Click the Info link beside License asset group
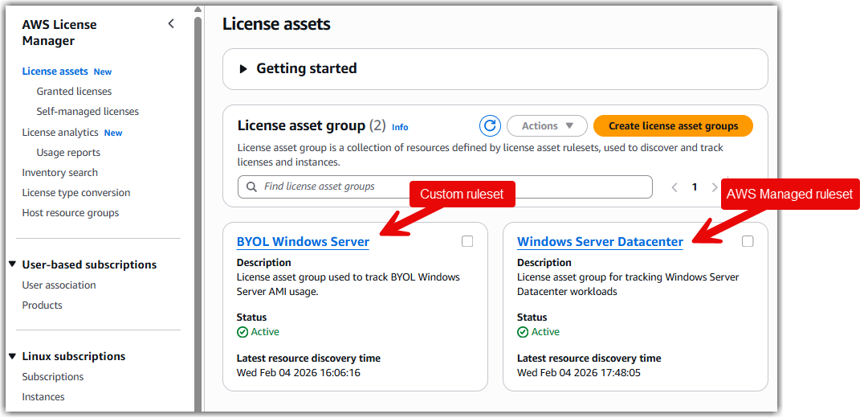This screenshot has height=418, width=868. [400, 127]
